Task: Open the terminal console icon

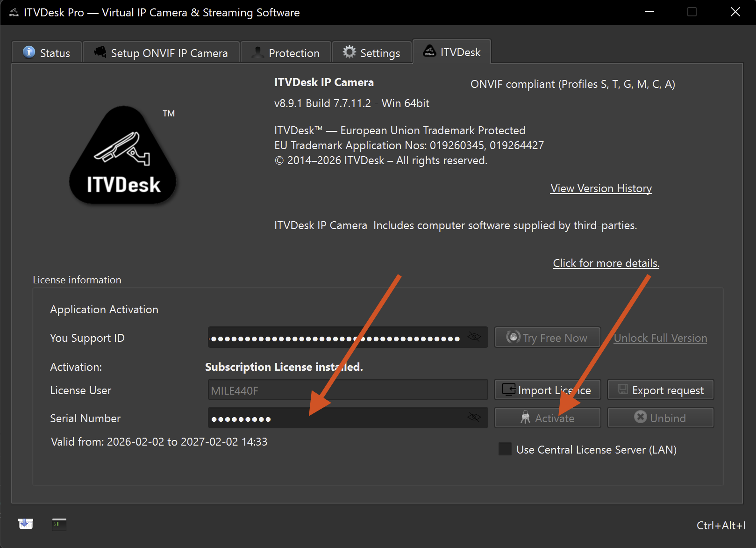Action: [x=59, y=524]
